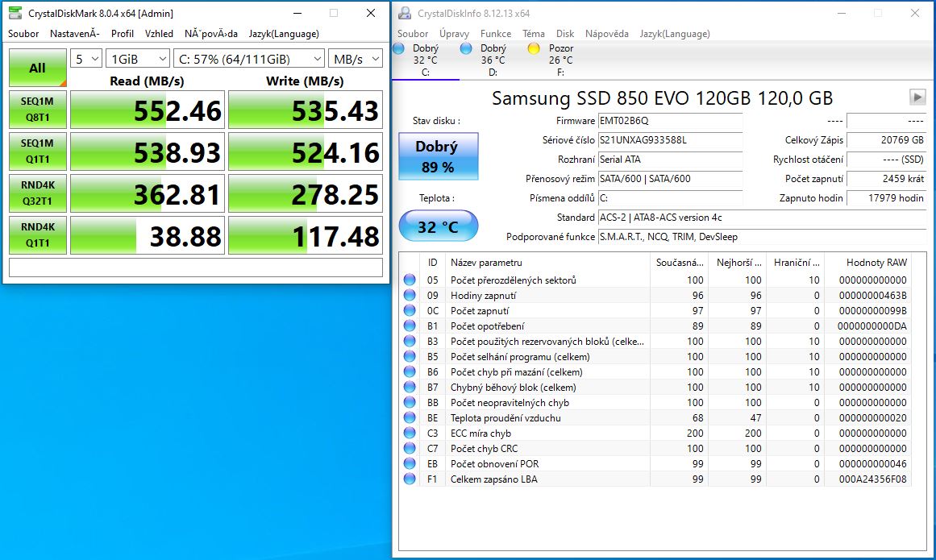This screenshot has height=560, width=936.
Task: Click the CrystalDiskInfo app icon in title bar
Action: pos(405,14)
